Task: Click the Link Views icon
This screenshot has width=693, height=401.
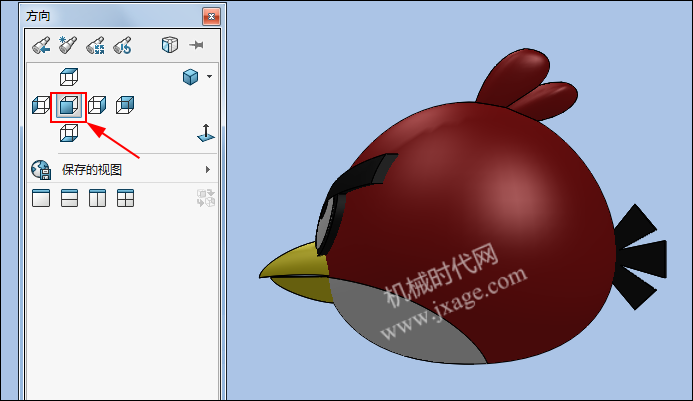Action: pyautogui.click(x=206, y=198)
